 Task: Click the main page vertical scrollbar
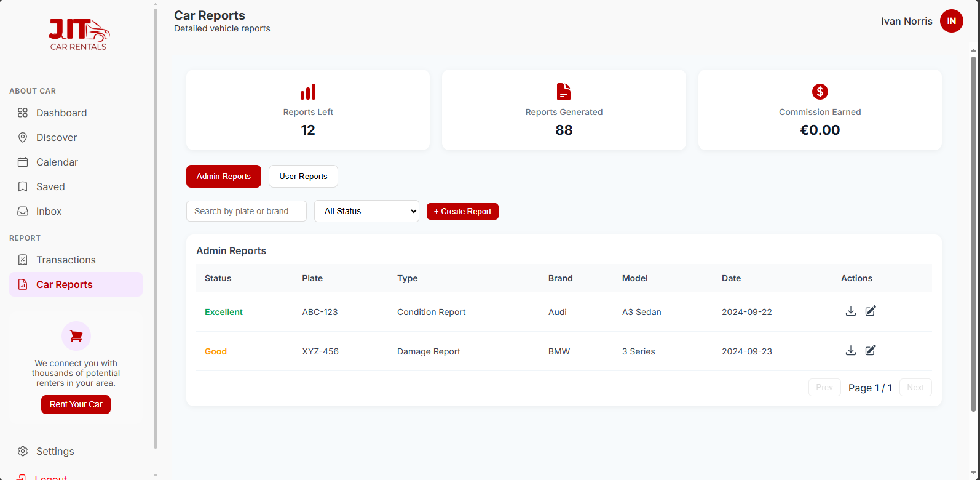point(973,234)
